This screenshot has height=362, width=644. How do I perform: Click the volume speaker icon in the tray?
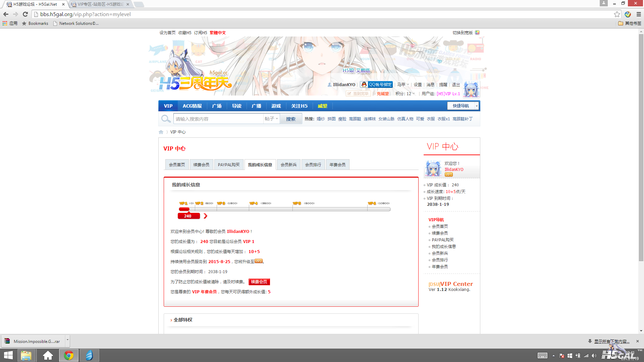coord(594,356)
